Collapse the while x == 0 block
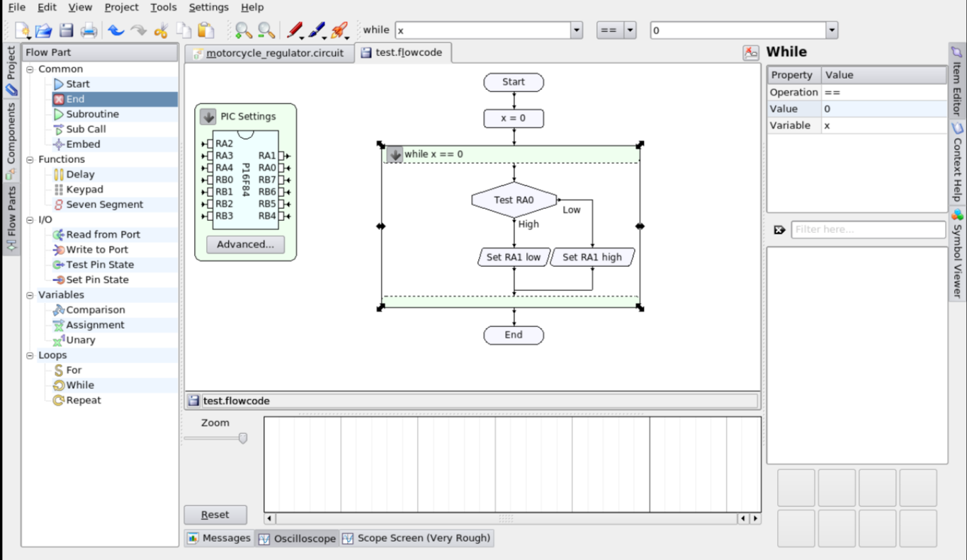 pyautogui.click(x=395, y=154)
